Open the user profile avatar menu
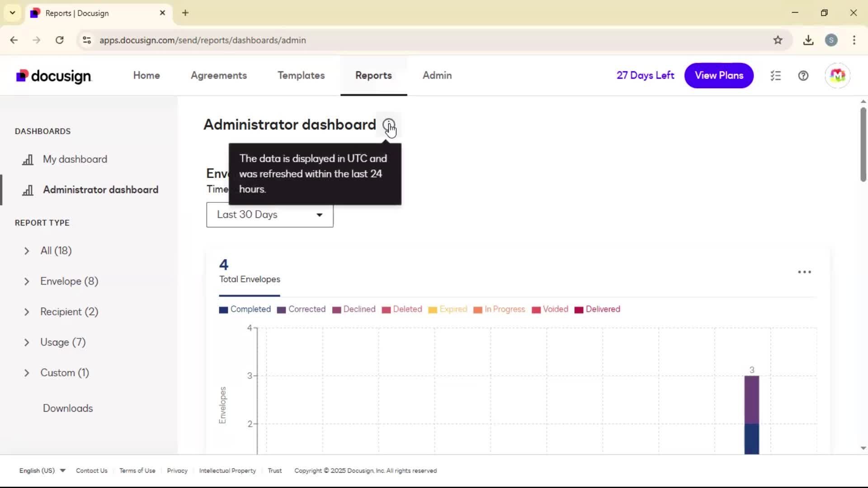The image size is (868, 488). point(838,75)
